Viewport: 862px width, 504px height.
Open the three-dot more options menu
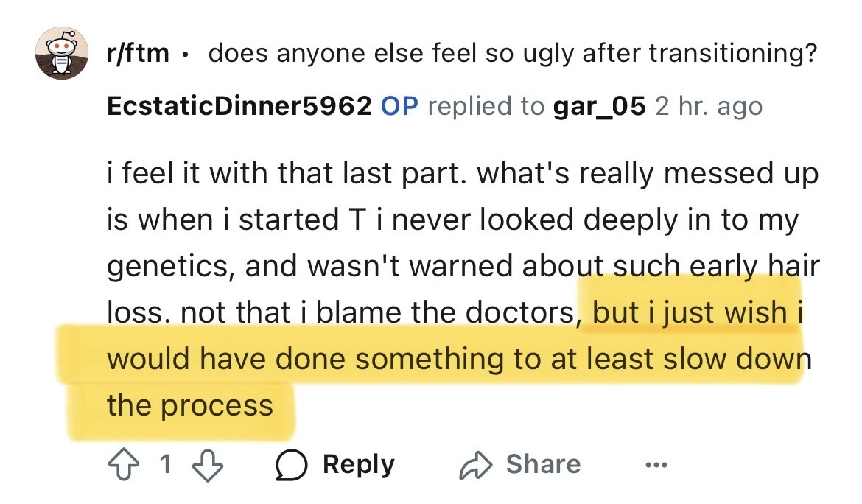[x=655, y=466]
